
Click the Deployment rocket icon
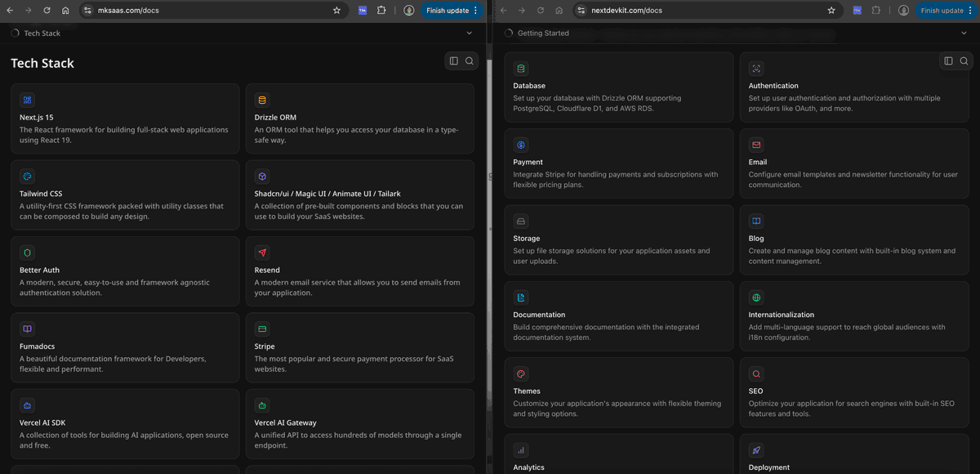756,450
